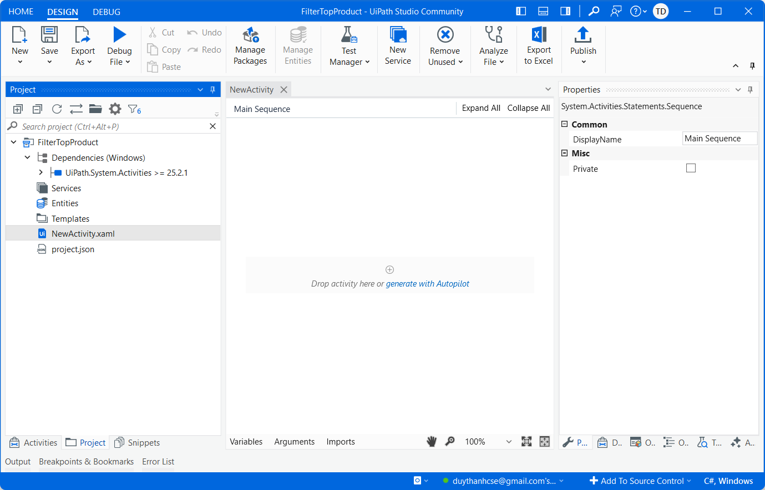Open the designer tabs list dropdown arrow
This screenshot has height=490, width=765.
pos(547,89)
